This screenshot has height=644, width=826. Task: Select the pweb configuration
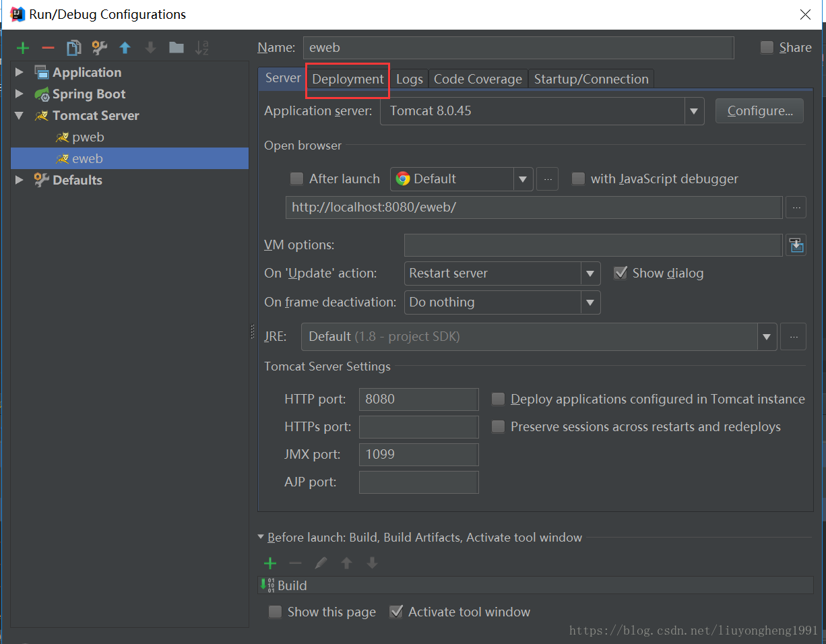click(x=88, y=137)
